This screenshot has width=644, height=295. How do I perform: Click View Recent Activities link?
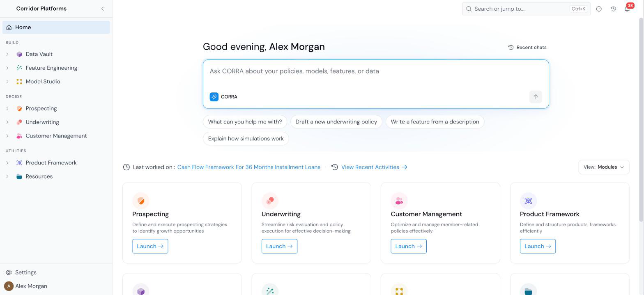(x=374, y=167)
